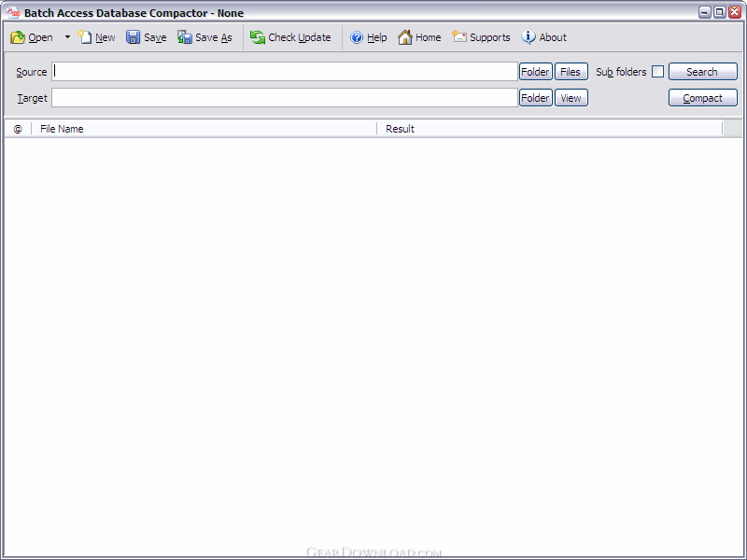
Task: Go to Home via house icon
Action: click(x=405, y=37)
